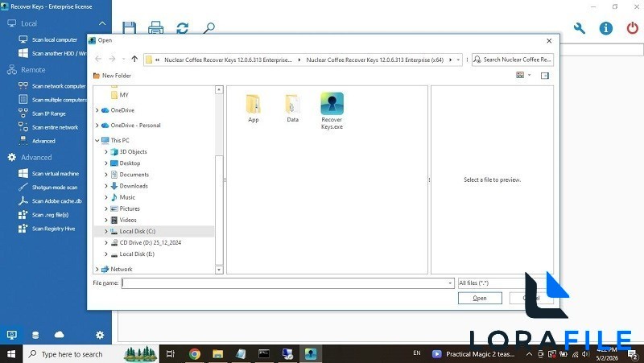
Task: Click the Open button
Action: click(x=480, y=298)
